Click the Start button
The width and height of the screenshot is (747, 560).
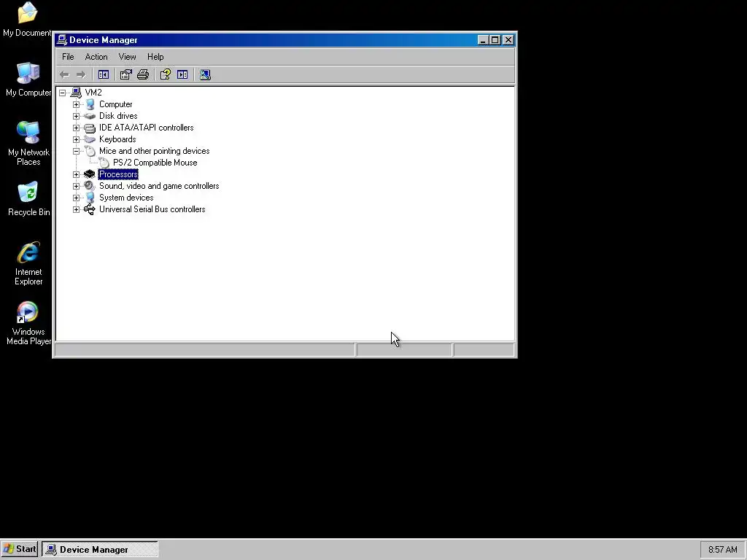tap(20, 549)
